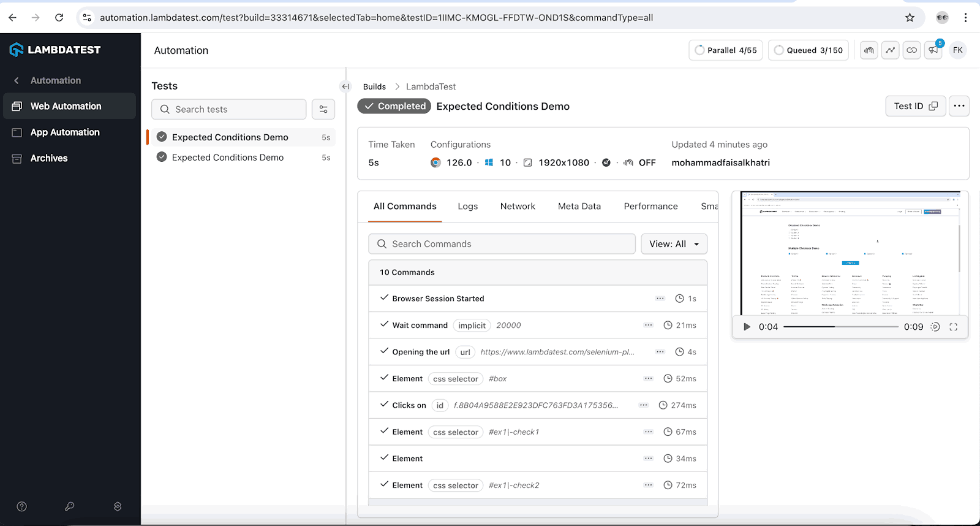
Task: Open Web Automation section
Action: coord(69,106)
